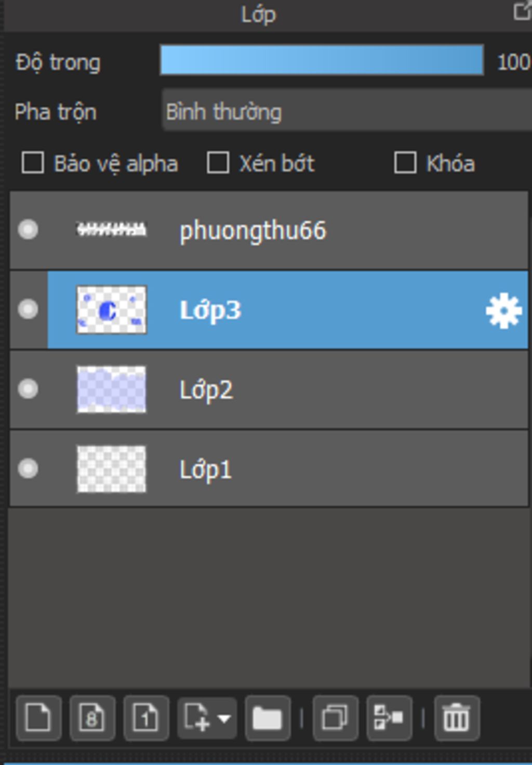Add a new 8-bit layer
The height and width of the screenshot is (765, 532).
coord(92,718)
